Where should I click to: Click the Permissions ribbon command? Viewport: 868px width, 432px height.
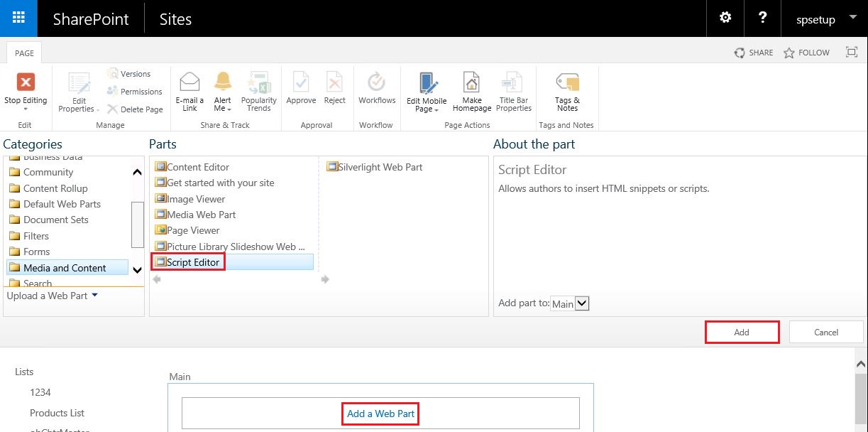[x=134, y=92]
